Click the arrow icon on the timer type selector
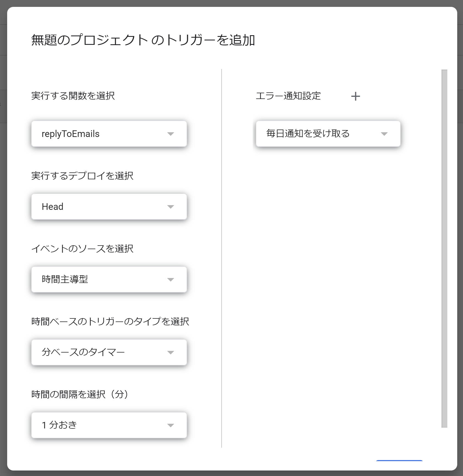 click(x=171, y=352)
